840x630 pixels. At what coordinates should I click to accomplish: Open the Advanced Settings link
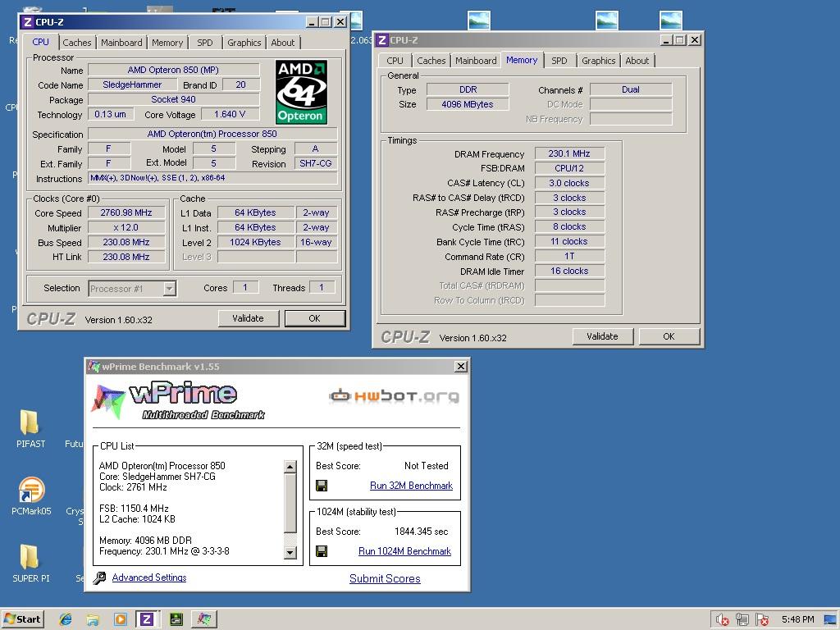pos(149,577)
